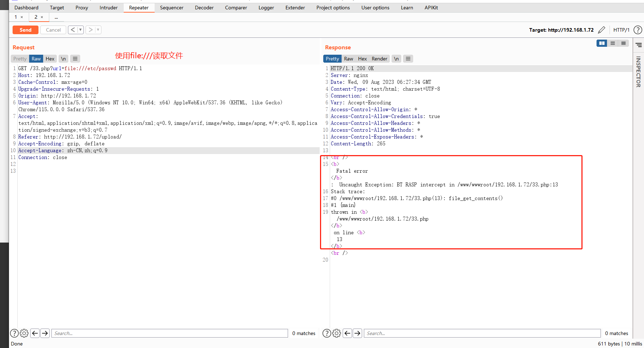The height and width of the screenshot is (348, 644).
Task: Open Repeater help question-mark icon
Action: 638,30
